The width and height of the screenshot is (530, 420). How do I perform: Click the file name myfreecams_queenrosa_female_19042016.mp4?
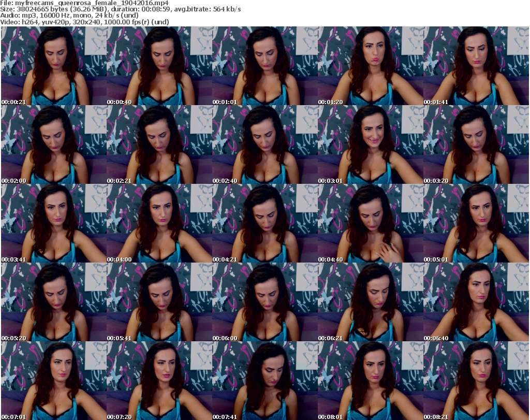coord(92,3)
